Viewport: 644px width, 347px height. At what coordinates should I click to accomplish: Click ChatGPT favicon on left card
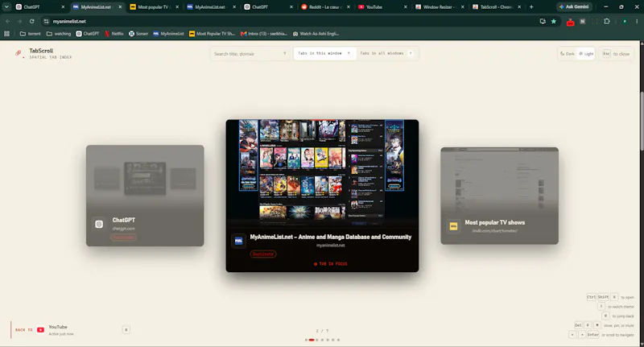point(99,224)
